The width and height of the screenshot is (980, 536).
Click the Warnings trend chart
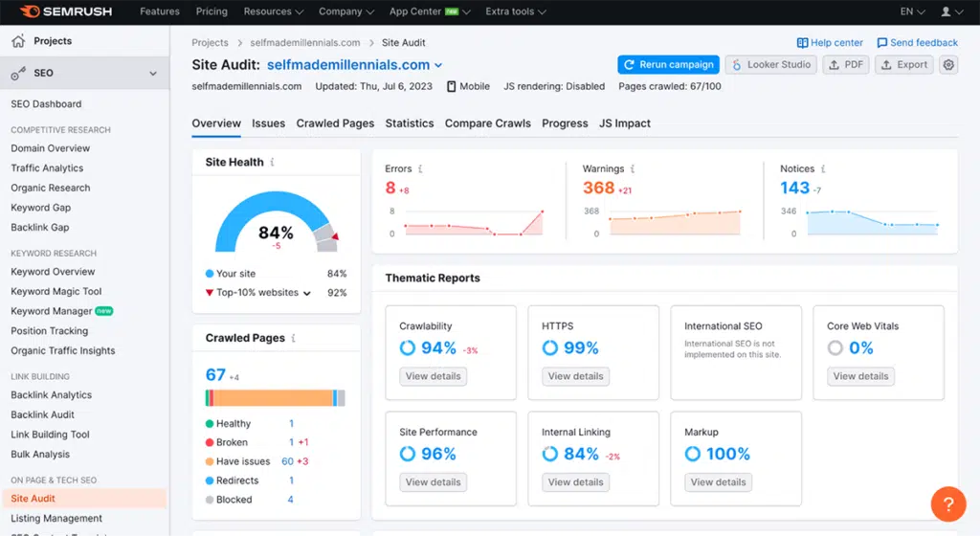pos(675,222)
